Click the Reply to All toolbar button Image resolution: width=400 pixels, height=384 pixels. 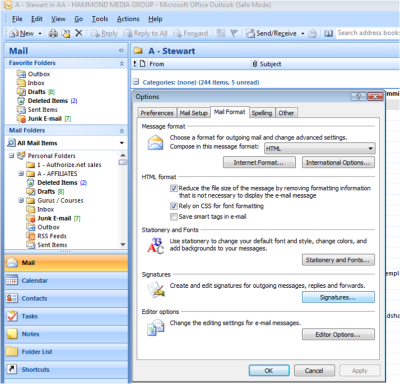[145, 33]
